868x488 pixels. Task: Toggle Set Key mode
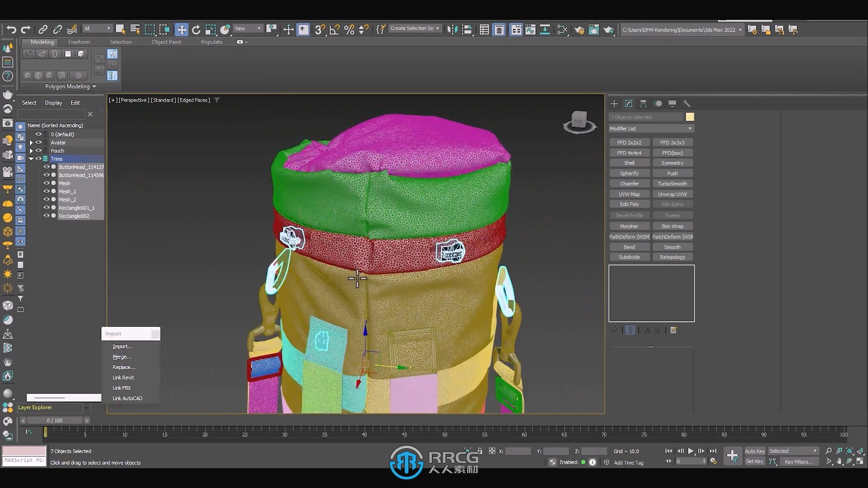pos(754,461)
